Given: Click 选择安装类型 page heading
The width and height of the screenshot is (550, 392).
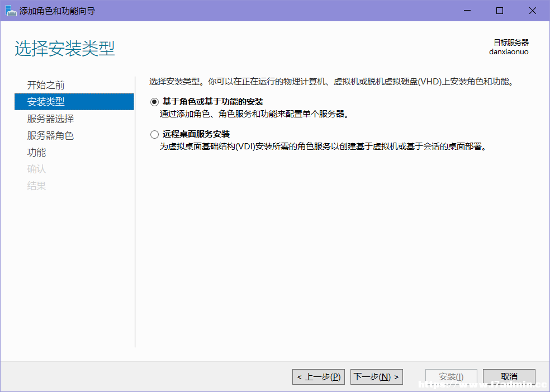Looking at the screenshot, I should point(65,48).
